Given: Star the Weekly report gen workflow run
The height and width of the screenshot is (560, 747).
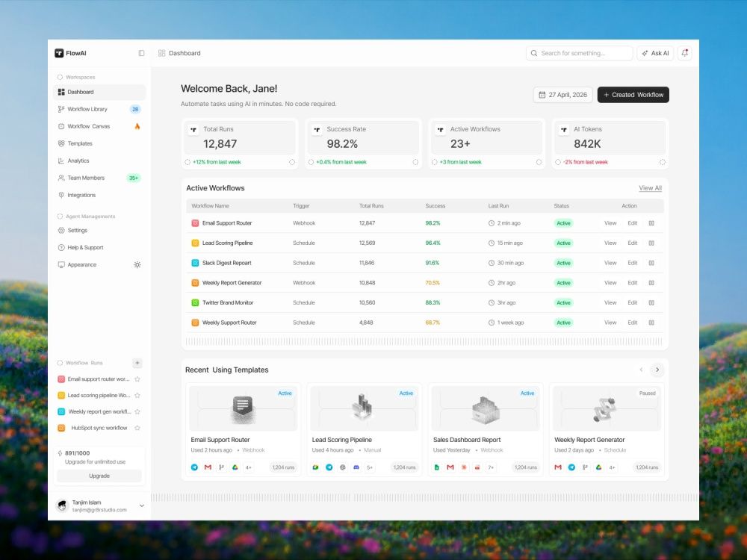Looking at the screenshot, I should (x=137, y=411).
